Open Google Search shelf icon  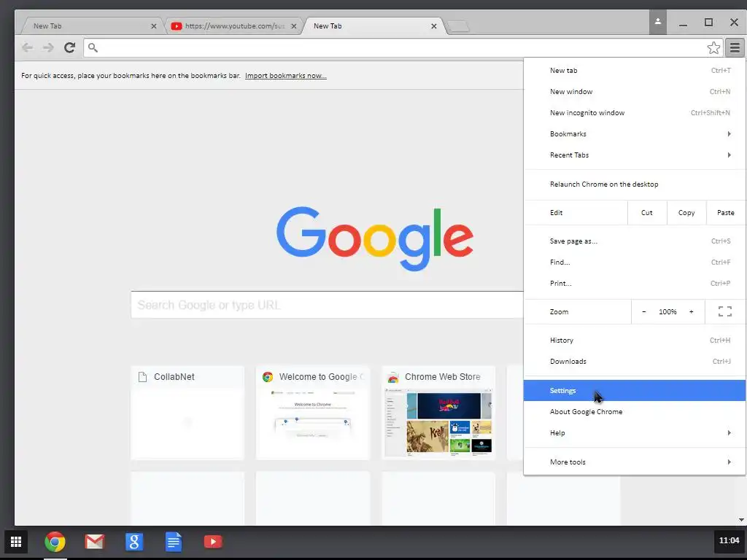(134, 542)
